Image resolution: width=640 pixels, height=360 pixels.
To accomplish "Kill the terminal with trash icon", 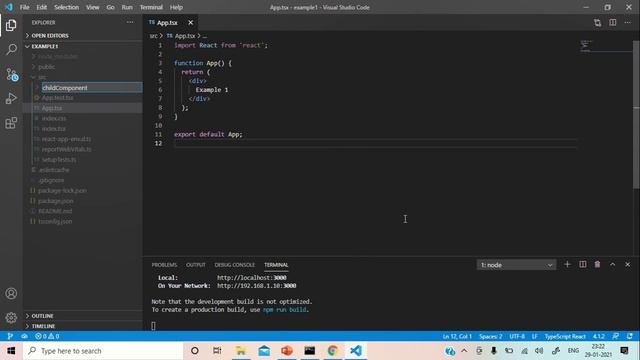I will click(x=597, y=264).
